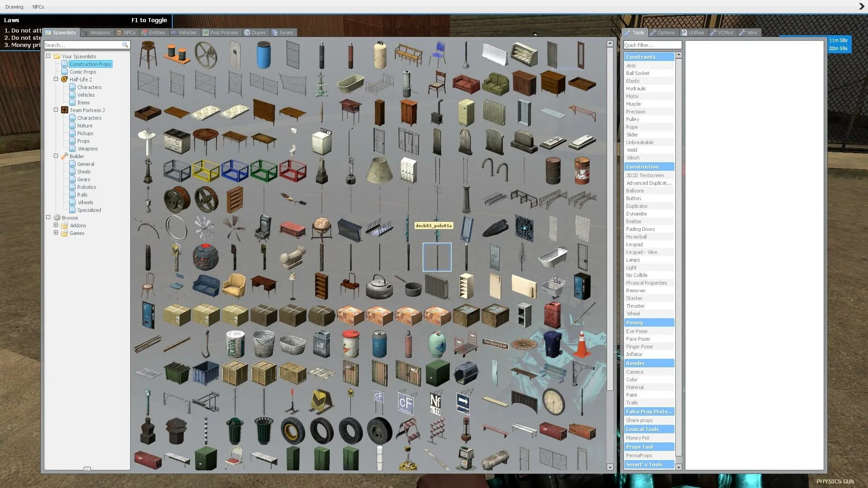
Task: Spawn the wooden bar stool prop
Action: pos(147,55)
